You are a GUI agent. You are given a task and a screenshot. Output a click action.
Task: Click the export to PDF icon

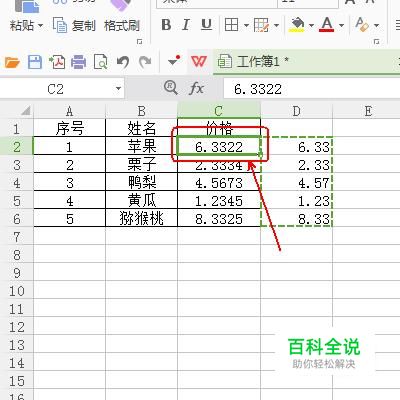[x=57, y=62]
